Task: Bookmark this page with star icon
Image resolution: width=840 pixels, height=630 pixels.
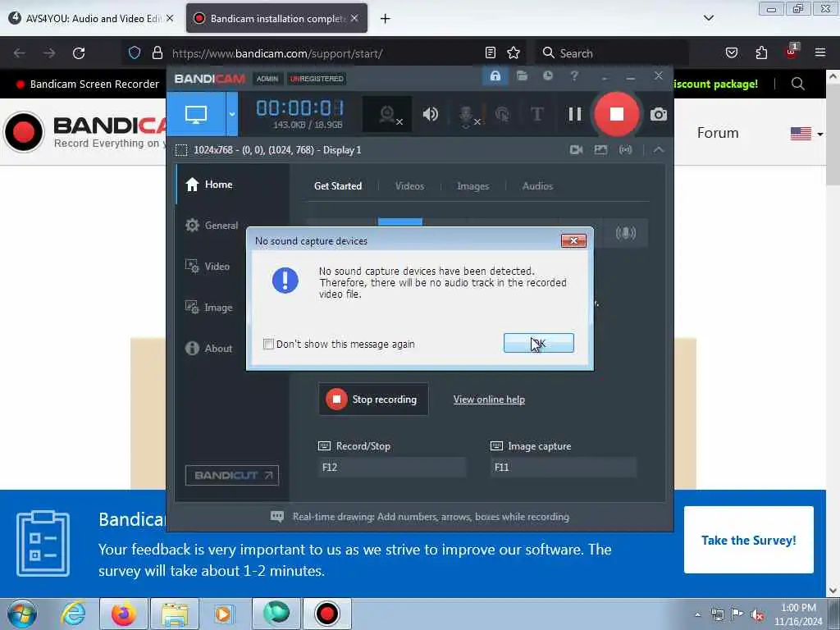Action: pyautogui.click(x=514, y=52)
